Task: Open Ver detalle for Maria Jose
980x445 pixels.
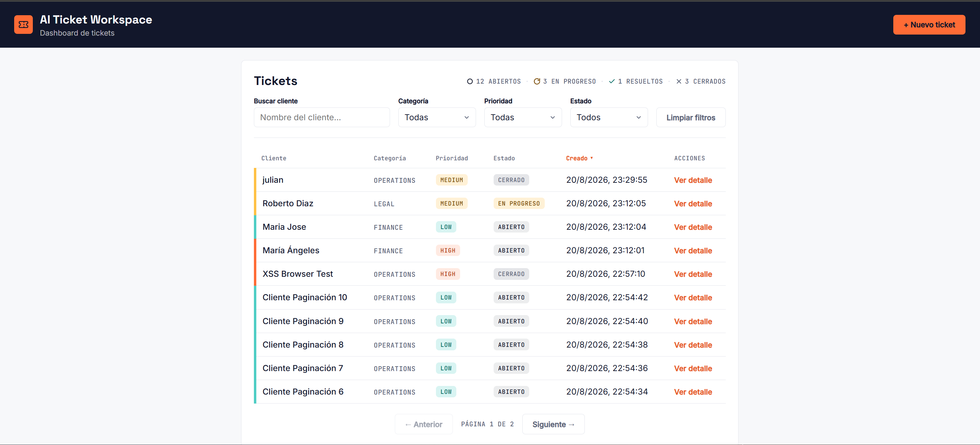Action: (693, 227)
